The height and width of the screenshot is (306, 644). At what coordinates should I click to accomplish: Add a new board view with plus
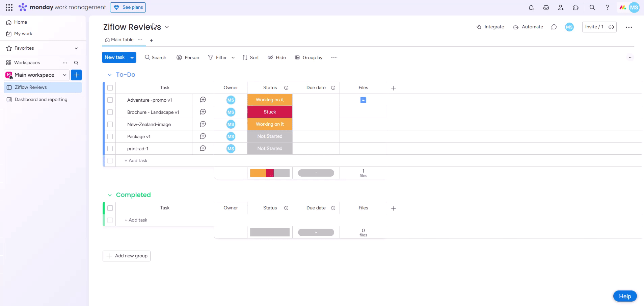(x=151, y=40)
